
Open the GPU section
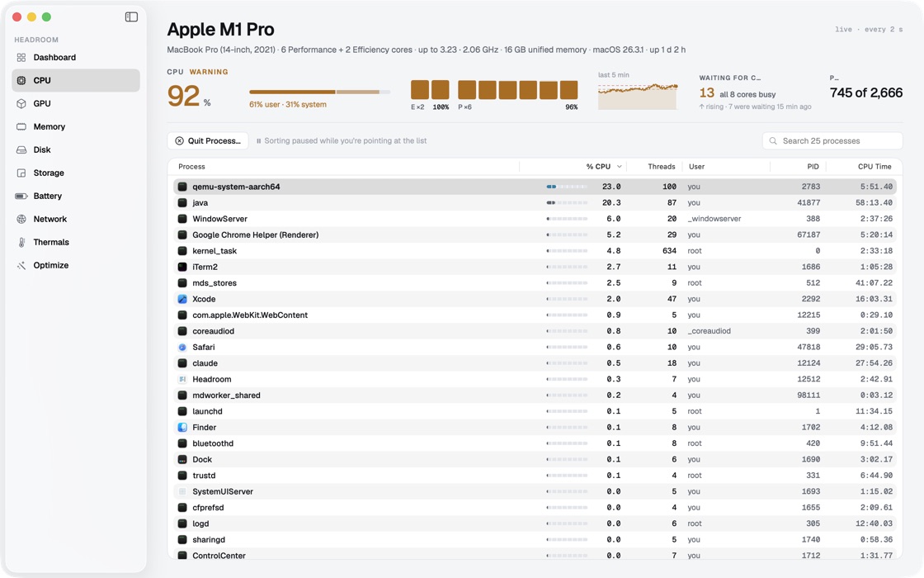pyautogui.click(x=75, y=103)
